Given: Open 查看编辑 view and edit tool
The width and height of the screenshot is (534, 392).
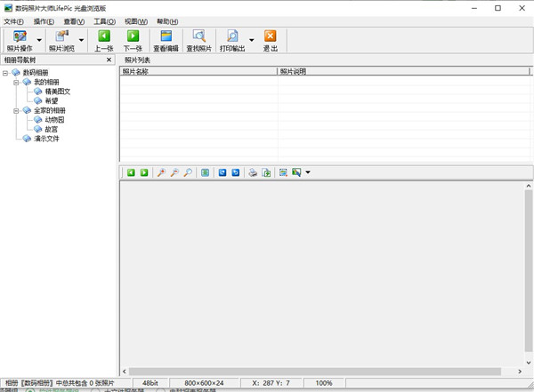Looking at the screenshot, I should click(x=166, y=40).
